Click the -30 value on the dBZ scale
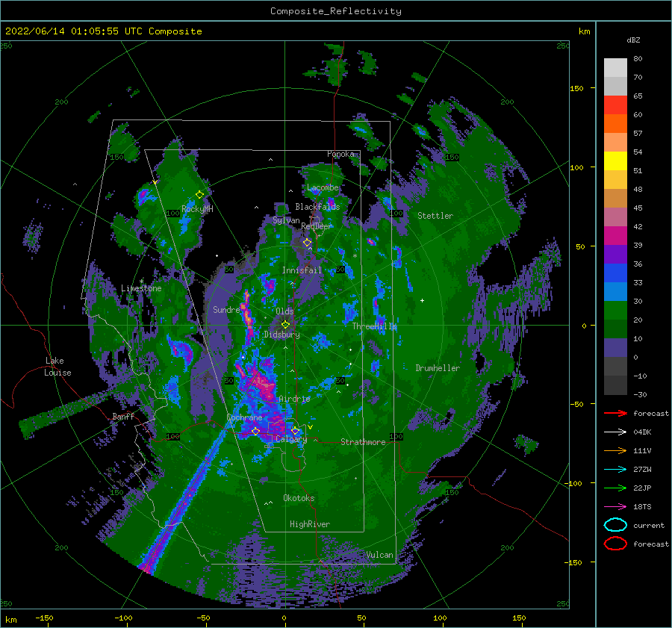 click(640, 394)
